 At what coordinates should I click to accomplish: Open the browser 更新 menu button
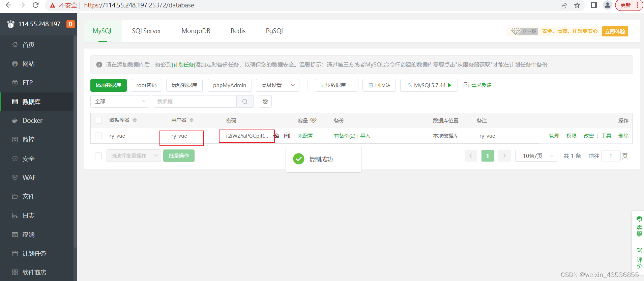point(629,5)
